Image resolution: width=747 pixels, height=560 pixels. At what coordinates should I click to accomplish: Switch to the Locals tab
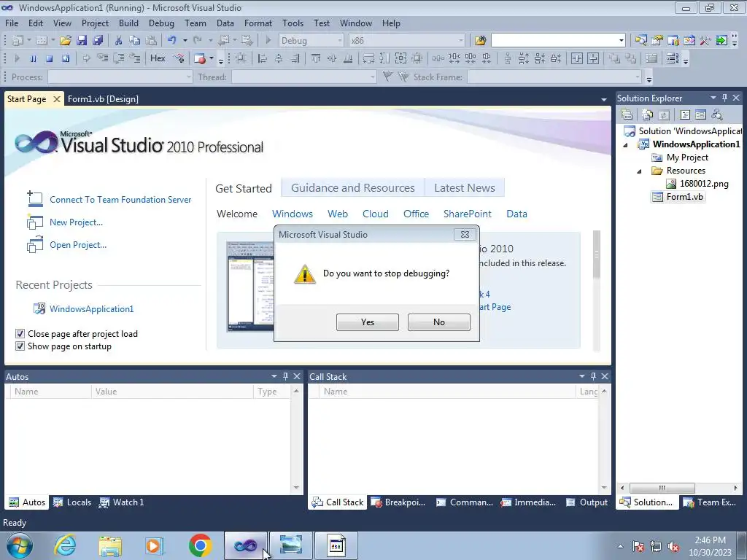[72, 502]
